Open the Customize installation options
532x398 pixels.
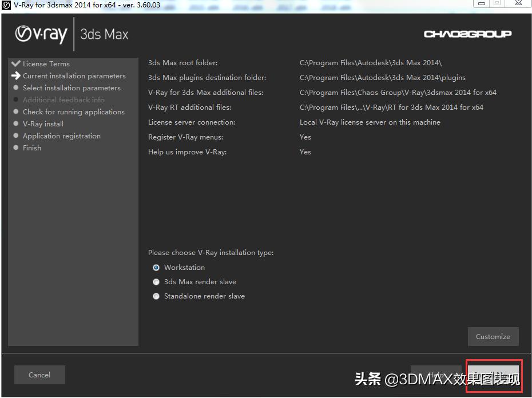point(493,337)
